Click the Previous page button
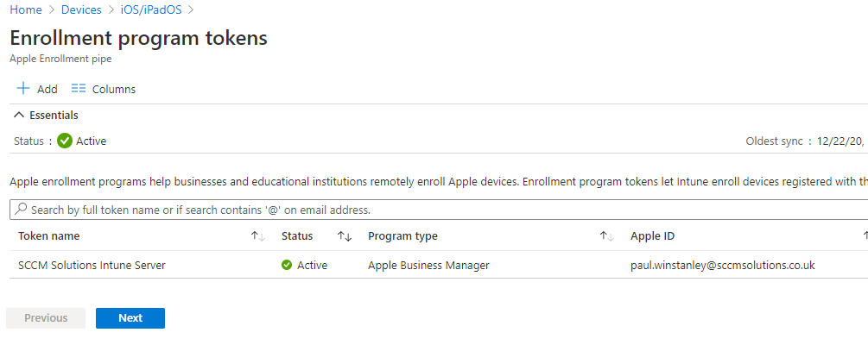This screenshot has width=868, height=345. click(x=46, y=318)
